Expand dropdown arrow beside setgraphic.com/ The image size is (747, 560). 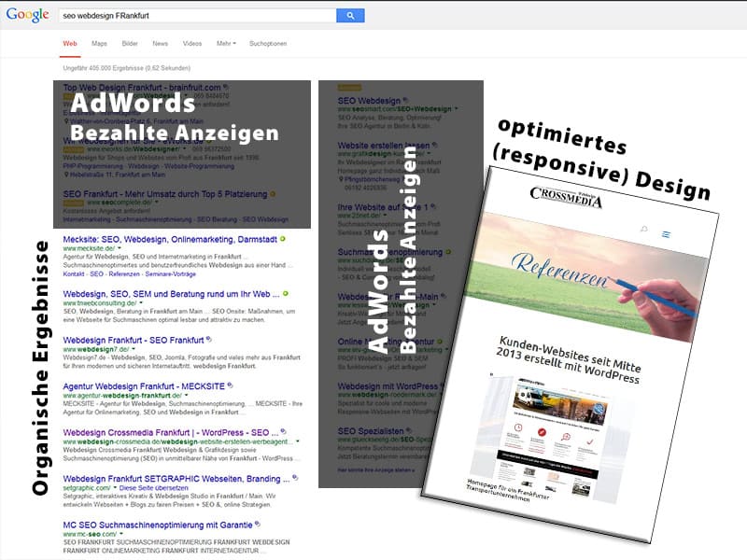point(115,487)
